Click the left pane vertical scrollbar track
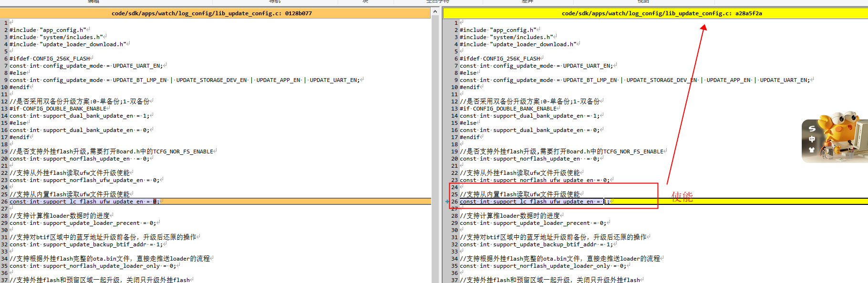Image resolution: width=868 pixels, height=283 pixels. click(x=435, y=150)
